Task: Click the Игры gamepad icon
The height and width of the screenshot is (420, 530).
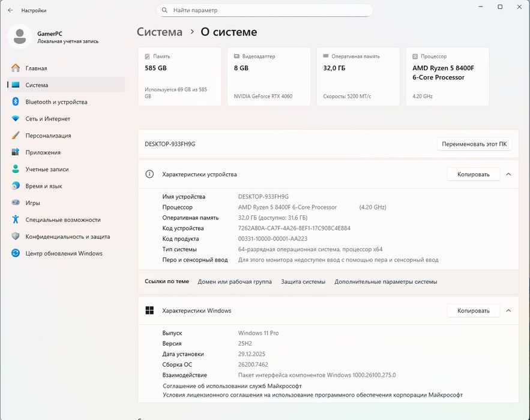Action: coord(16,203)
